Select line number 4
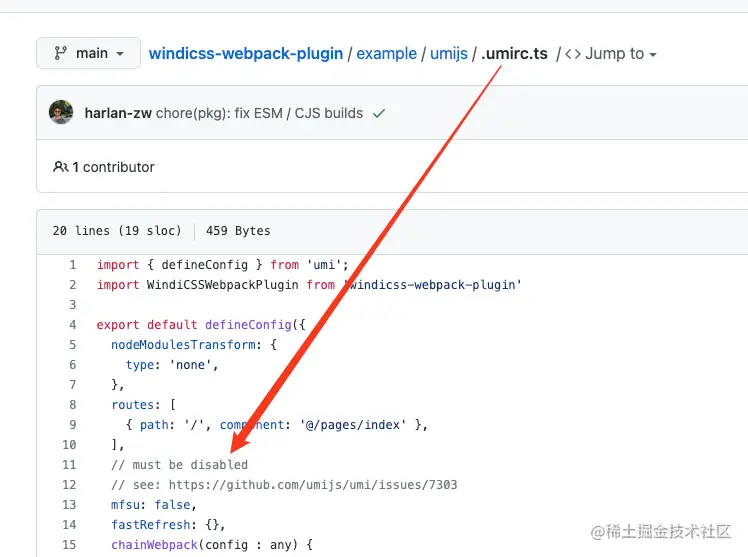This screenshot has width=748, height=557. [x=73, y=325]
